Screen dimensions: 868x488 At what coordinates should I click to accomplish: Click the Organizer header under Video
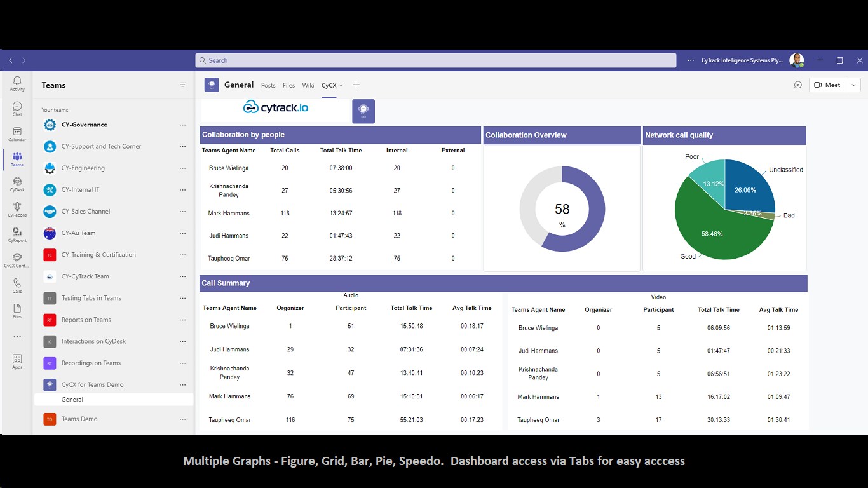click(599, 310)
